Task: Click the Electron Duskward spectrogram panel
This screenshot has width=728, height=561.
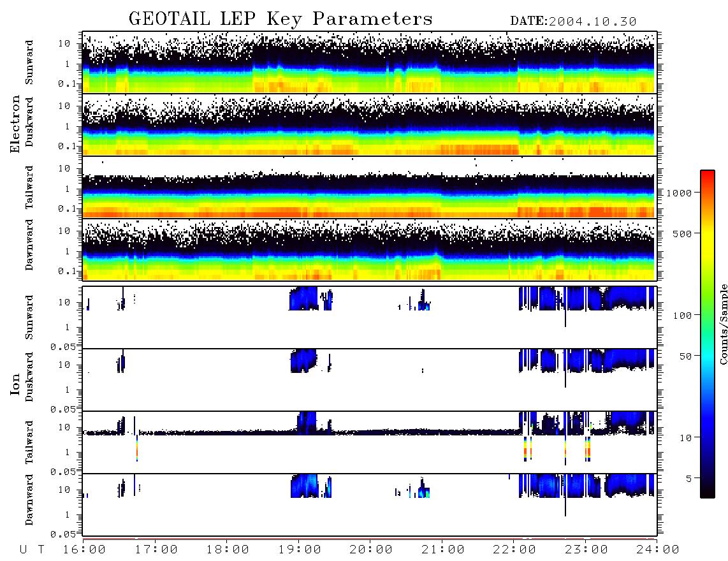Action: point(370,124)
